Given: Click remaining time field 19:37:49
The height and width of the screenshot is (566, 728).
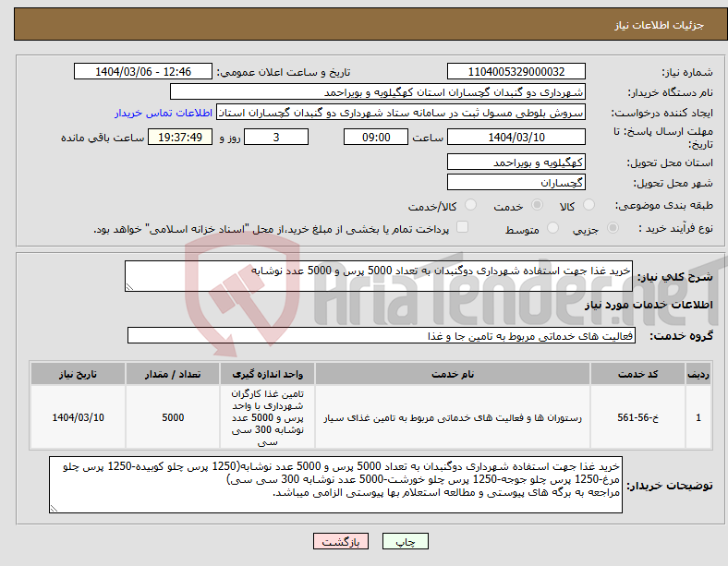Looking at the screenshot, I should pyautogui.click(x=180, y=137).
